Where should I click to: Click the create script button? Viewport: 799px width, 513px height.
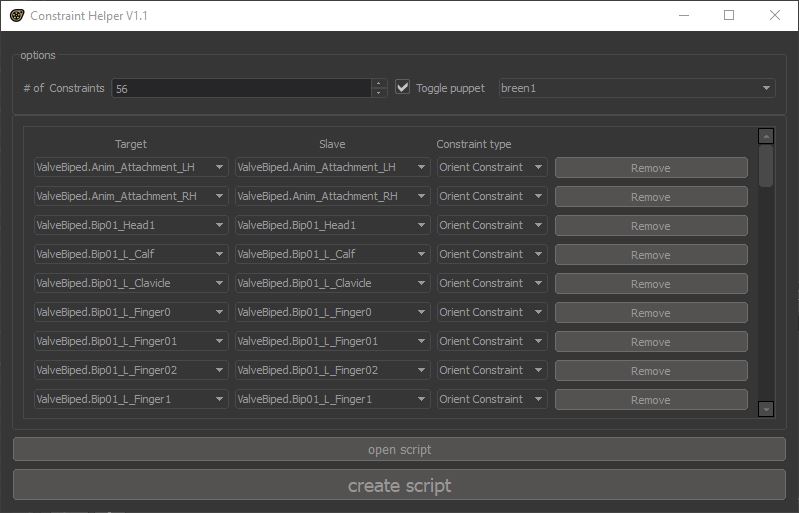coord(400,485)
